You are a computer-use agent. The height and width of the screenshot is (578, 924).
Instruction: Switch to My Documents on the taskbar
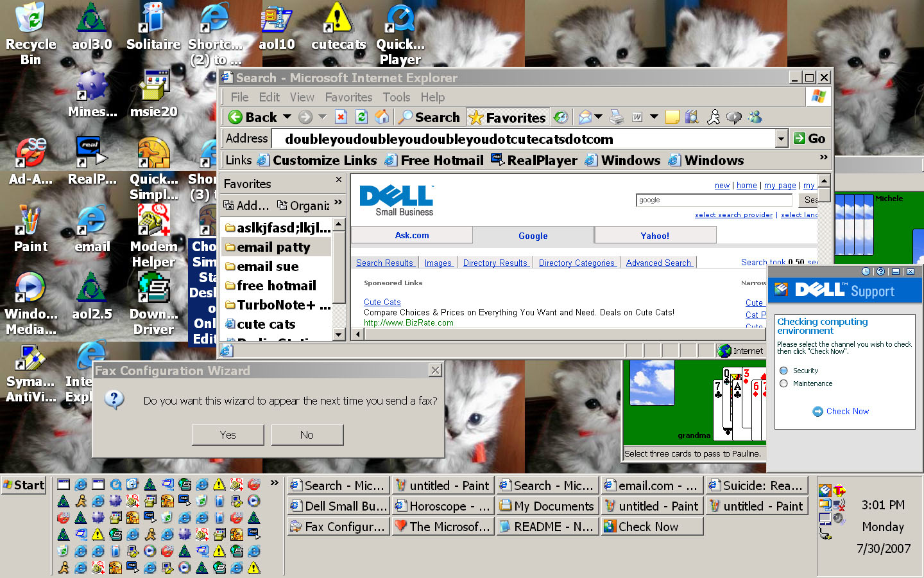point(548,506)
